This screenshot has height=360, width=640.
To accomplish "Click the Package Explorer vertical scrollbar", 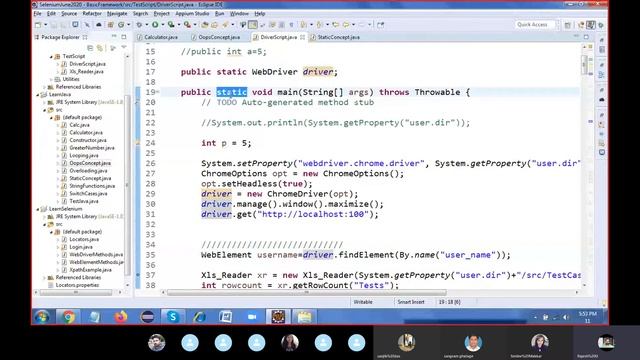I will (127, 184).
